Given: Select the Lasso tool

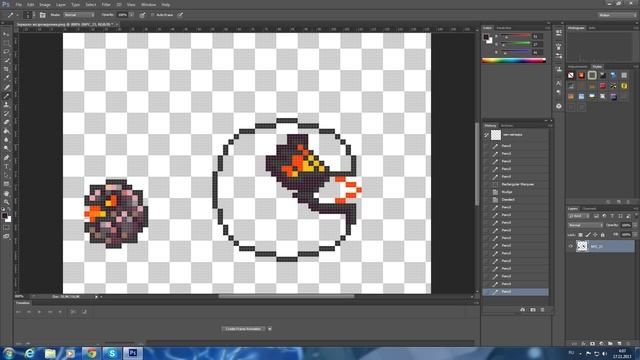Looking at the screenshot, I should click(x=6, y=52).
